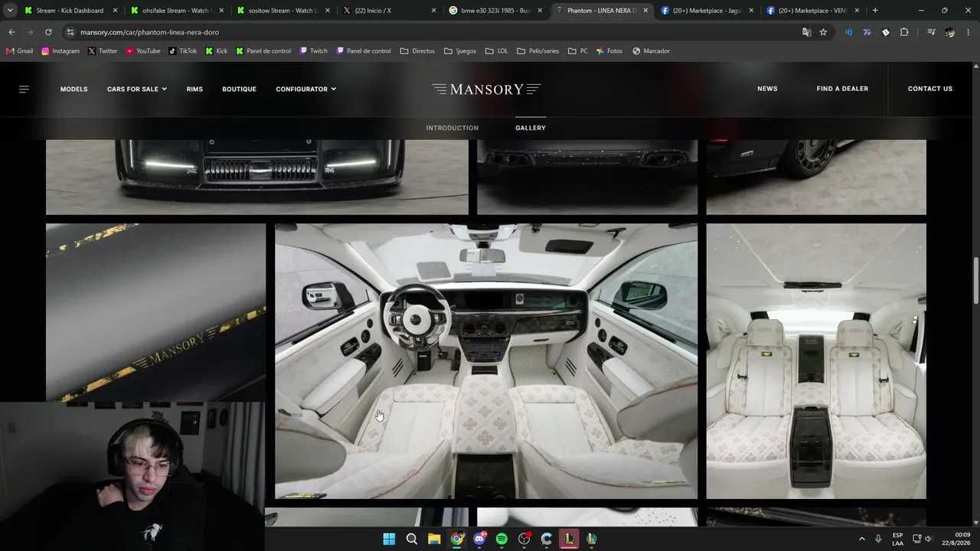Reload the Mansory page
This screenshot has width=980, height=551.
click(x=48, y=32)
